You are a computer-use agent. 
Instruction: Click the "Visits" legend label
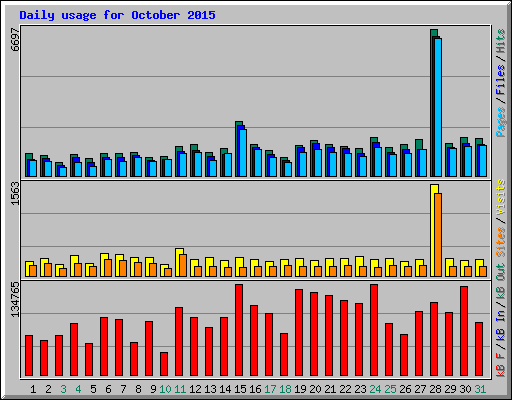pyautogui.click(x=501, y=197)
